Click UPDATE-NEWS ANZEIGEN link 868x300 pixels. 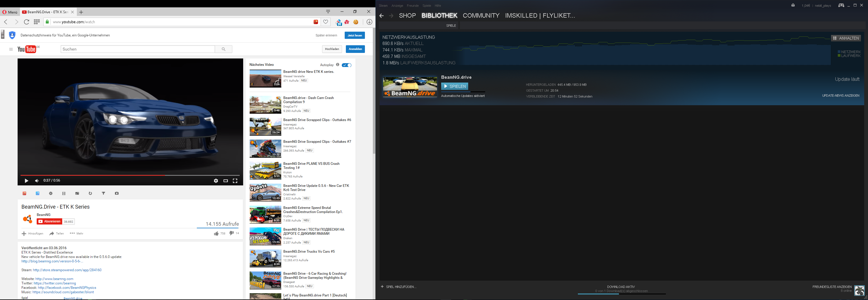[x=840, y=95]
